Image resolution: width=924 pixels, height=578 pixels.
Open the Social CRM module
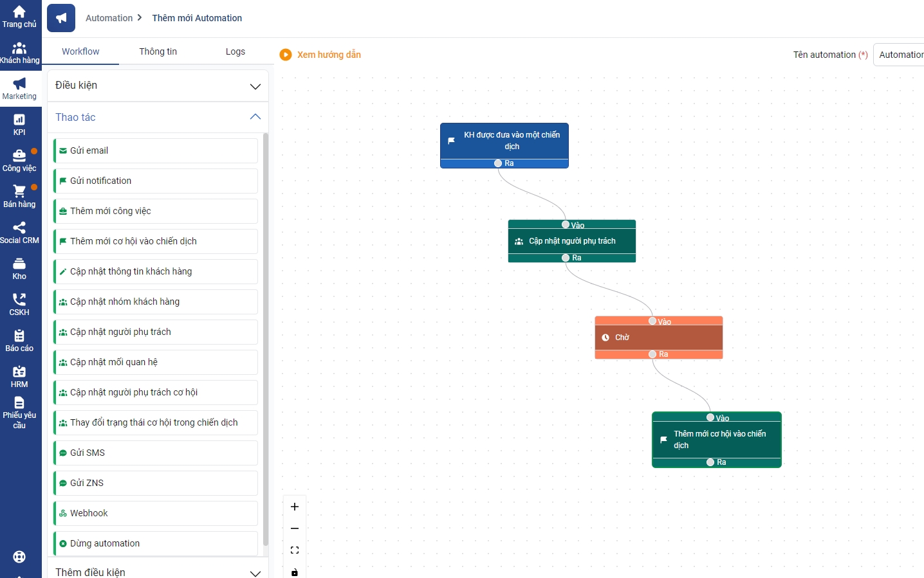point(19,233)
